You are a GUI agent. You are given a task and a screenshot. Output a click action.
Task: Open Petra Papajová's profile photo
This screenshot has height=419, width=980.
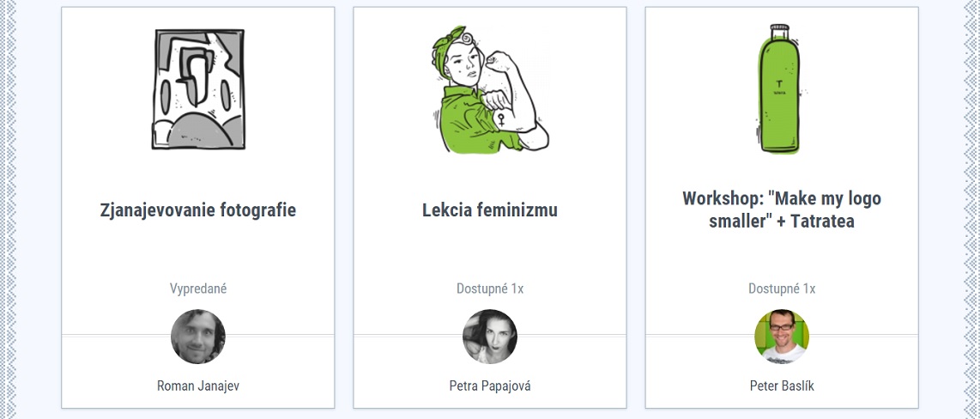point(490,337)
